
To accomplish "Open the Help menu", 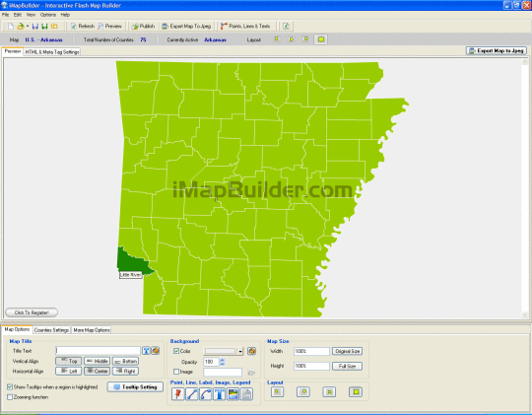I will click(x=65, y=15).
